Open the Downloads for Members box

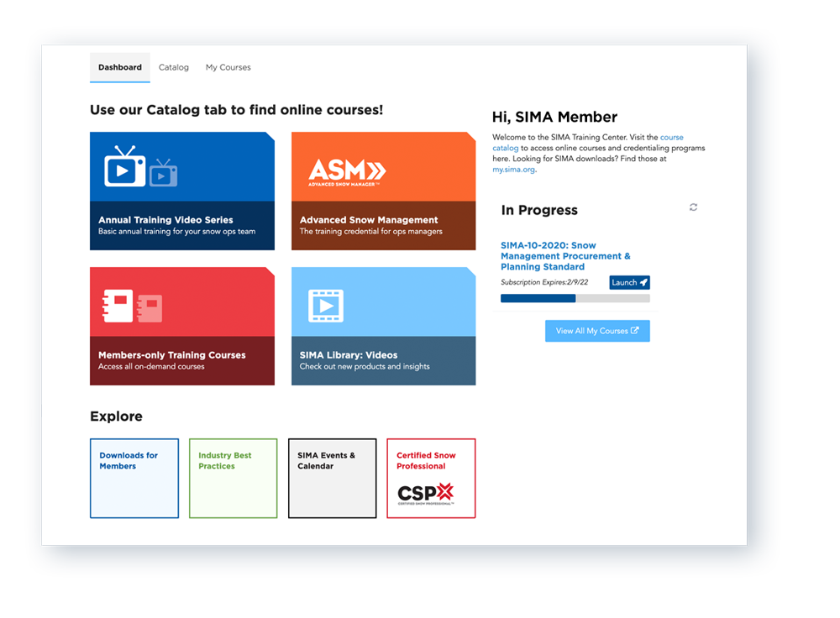point(134,479)
